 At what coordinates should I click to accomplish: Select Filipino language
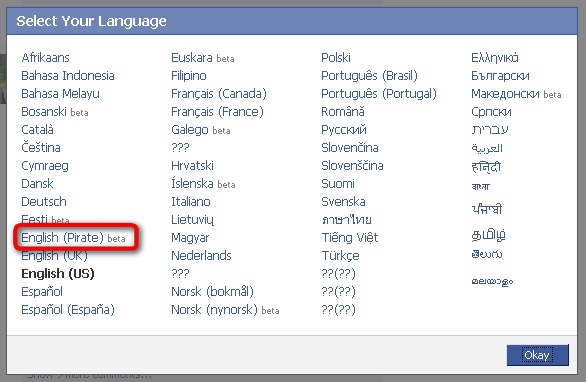pos(189,76)
